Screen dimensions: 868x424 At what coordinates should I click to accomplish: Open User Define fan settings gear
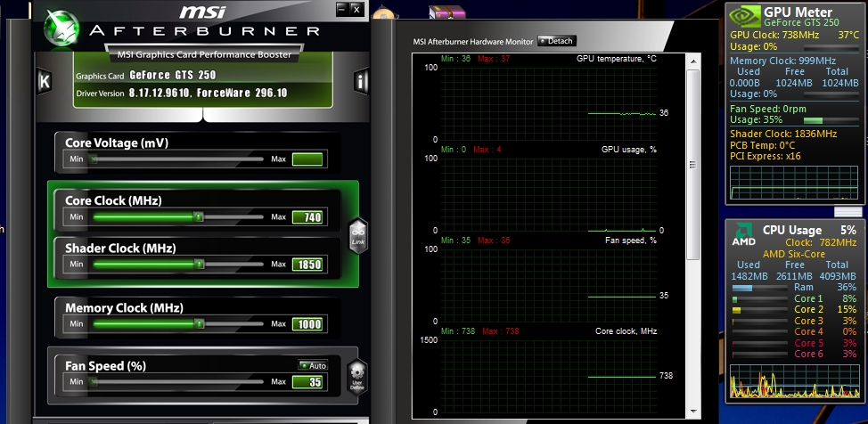click(356, 376)
